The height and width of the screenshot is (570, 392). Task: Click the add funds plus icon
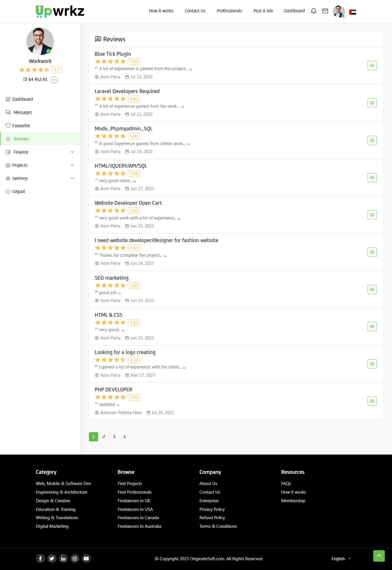[54, 80]
